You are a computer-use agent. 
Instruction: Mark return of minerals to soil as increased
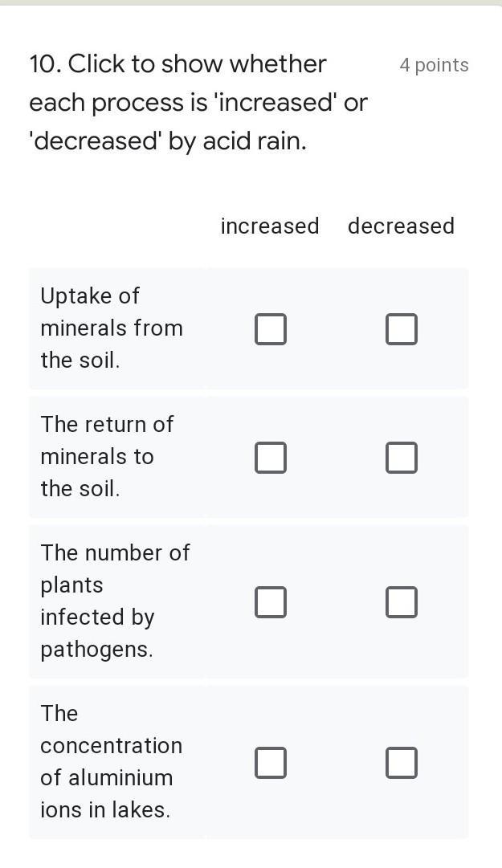pyautogui.click(x=271, y=457)
